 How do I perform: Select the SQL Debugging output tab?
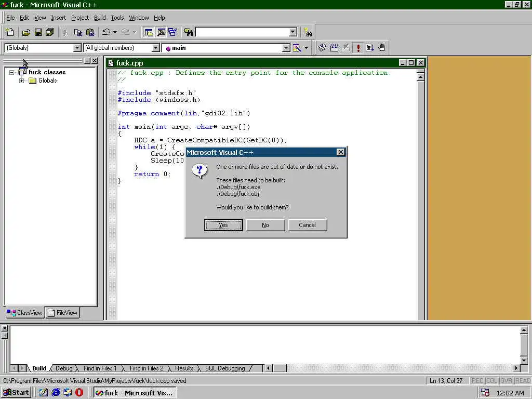point(224,368)
